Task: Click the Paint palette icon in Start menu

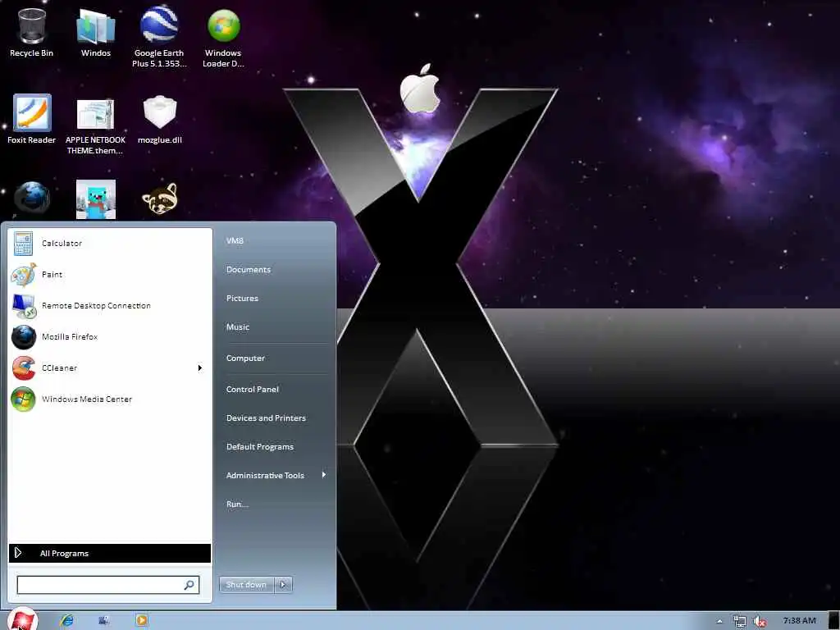Action: click(x=24, y=275)
